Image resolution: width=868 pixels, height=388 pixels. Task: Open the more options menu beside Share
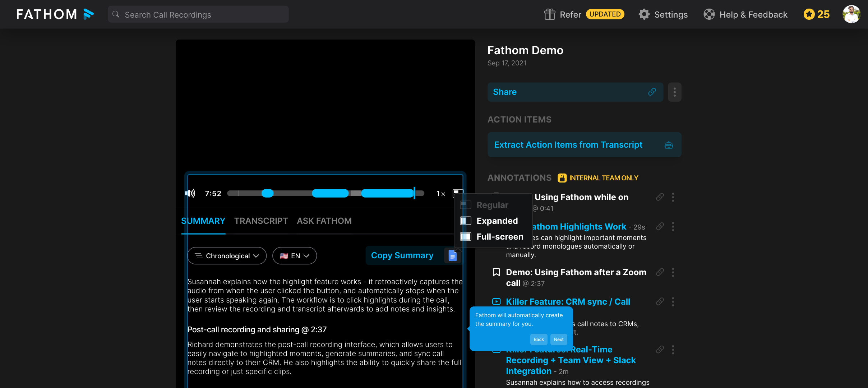pos(675,92)
